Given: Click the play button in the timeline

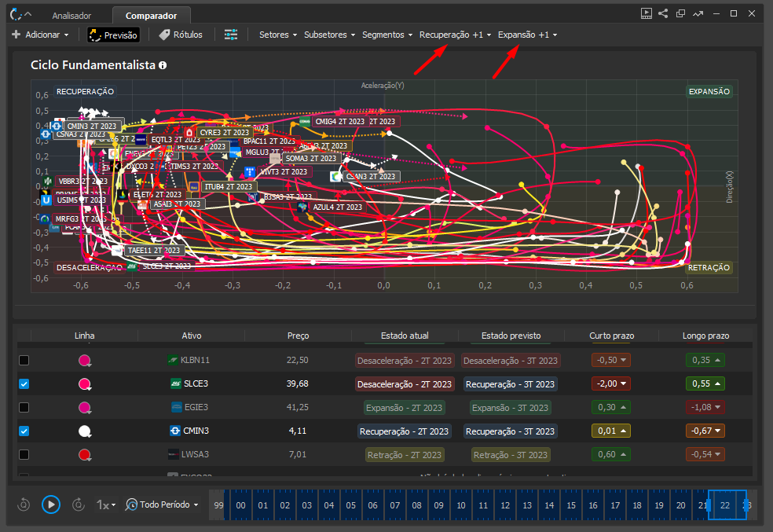Looking at the screenshot, I should 51,504.
